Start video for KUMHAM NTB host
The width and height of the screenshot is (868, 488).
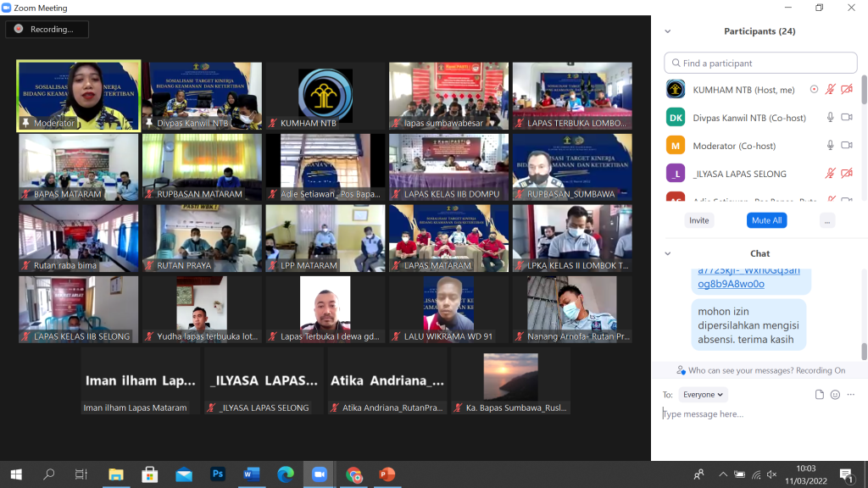point(847,90)
